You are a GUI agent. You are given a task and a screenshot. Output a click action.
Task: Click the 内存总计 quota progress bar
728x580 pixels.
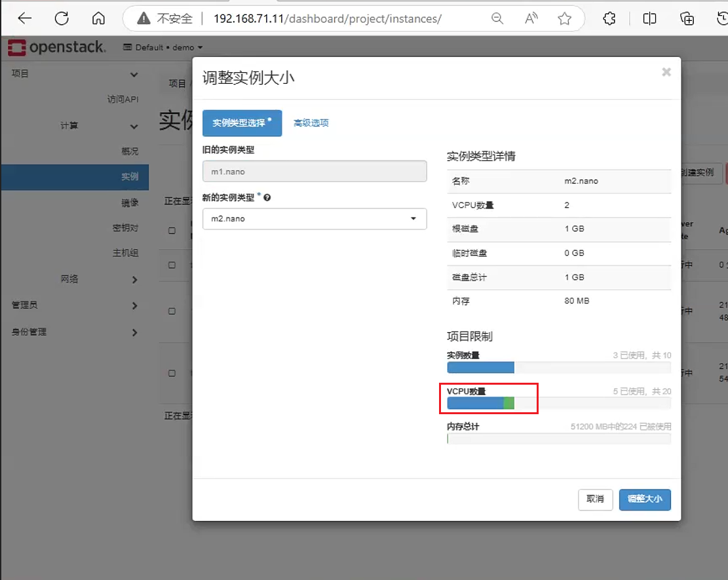559,439
